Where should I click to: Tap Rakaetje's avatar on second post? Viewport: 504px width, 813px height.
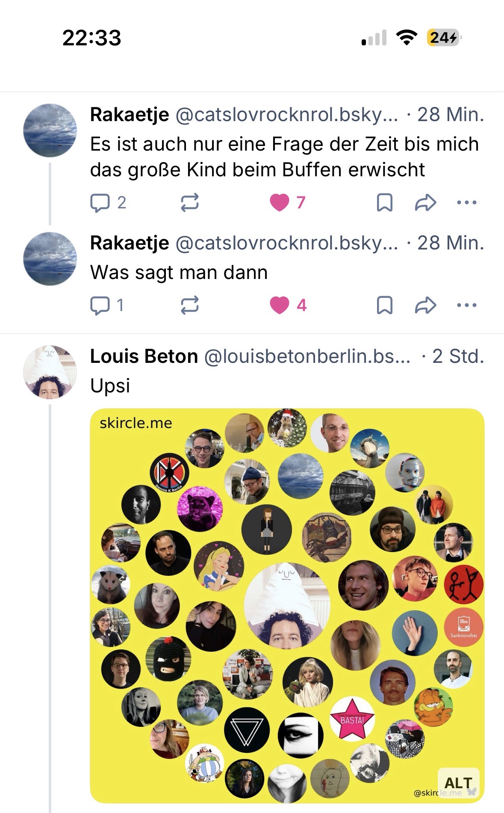(50, 259)
